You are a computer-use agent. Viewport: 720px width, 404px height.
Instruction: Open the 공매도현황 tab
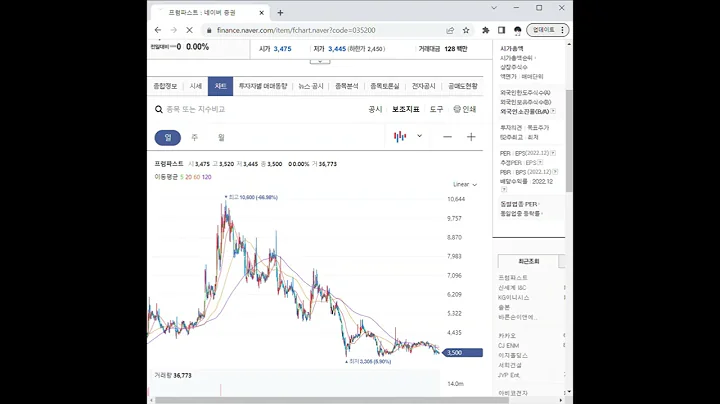pyautogui.click(x=463, y=86)
